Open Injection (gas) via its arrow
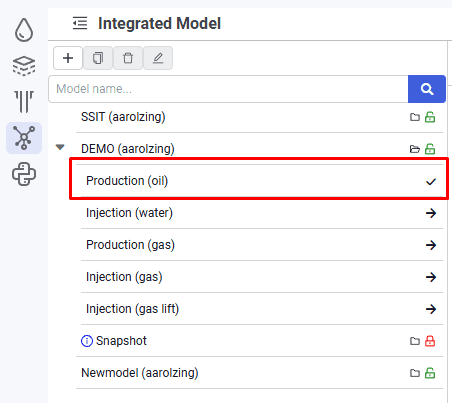The image size is (452, 403). click(431, 277)
